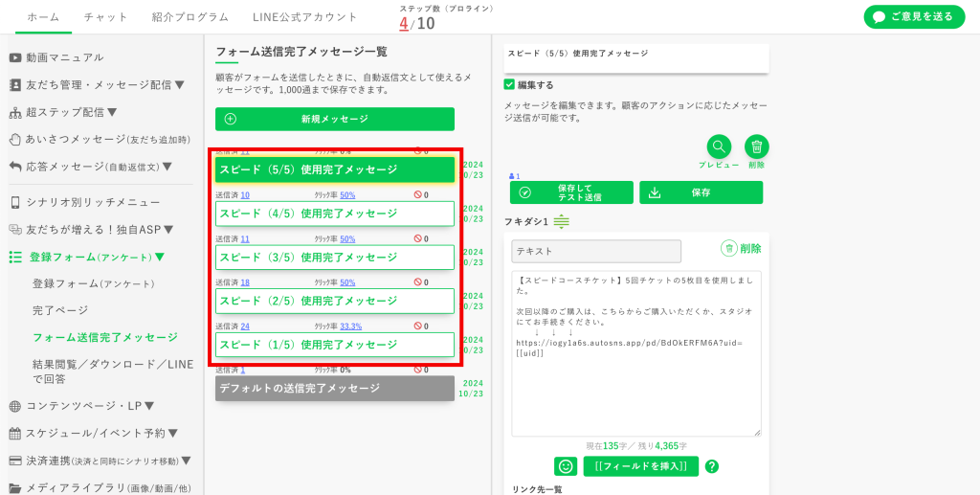Click the コンテンツページ globe icon

15,406
